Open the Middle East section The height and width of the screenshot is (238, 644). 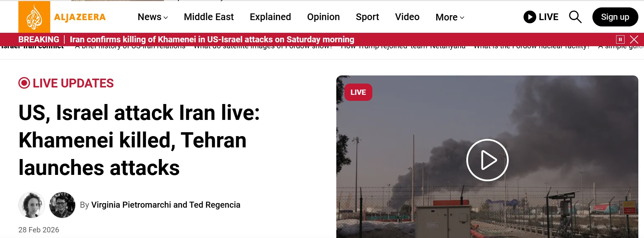coord(209,17)
